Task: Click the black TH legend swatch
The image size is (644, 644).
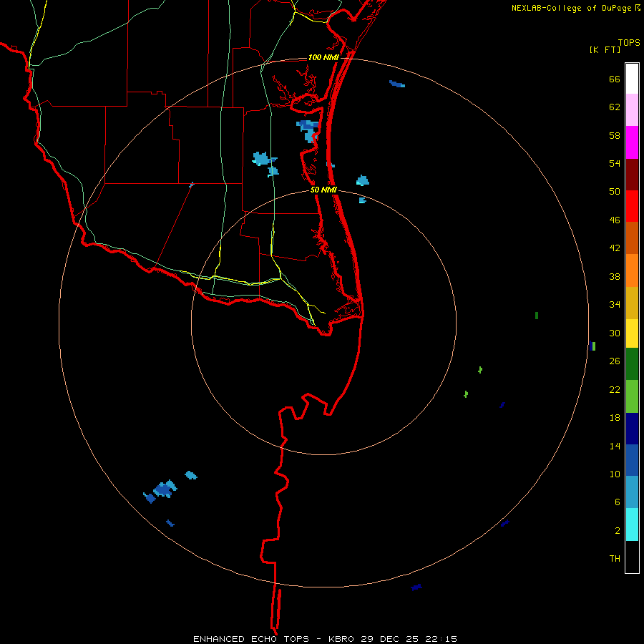Action: [632, 557]
